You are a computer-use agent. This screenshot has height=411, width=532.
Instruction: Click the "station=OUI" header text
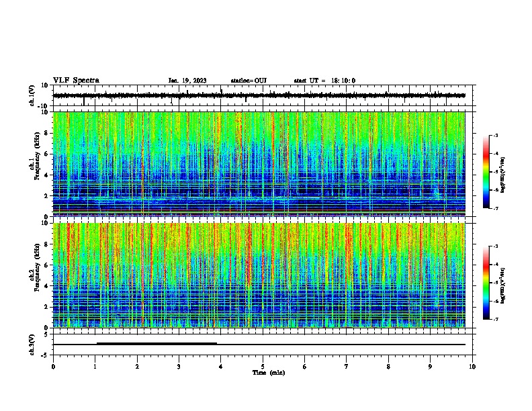(x=249, y=81)
